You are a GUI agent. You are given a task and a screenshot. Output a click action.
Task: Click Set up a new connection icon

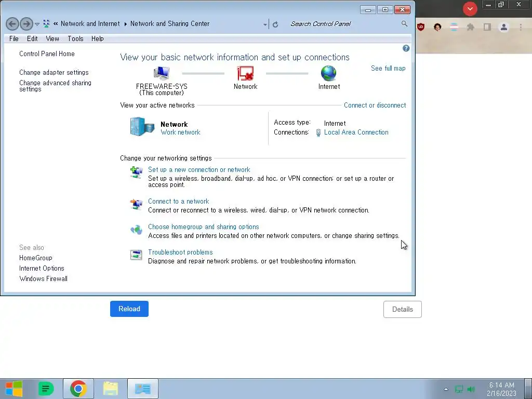(x=137, y=172)
